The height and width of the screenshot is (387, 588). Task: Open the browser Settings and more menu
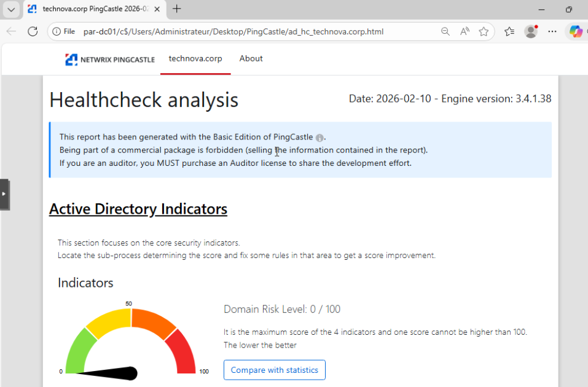[x=552, y=31]
